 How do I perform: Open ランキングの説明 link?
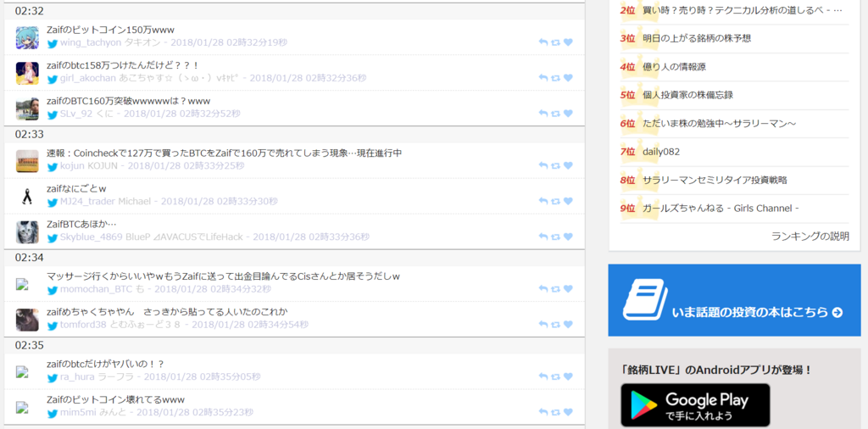(810, 237)
